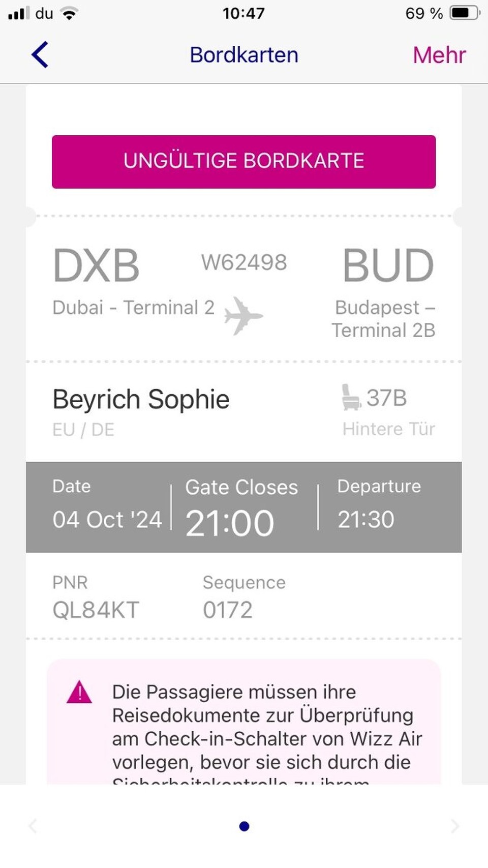Screen dimensions: 488x868
Task: Tap the page indicator dot
Action: [x=244, y=826]
